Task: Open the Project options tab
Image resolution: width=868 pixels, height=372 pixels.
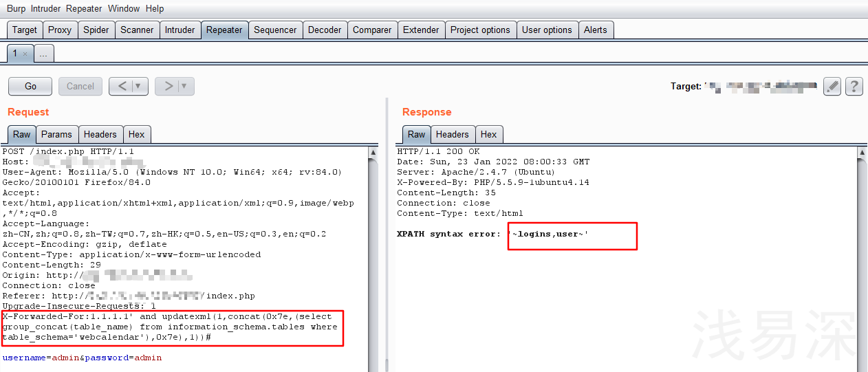Action: 480,30
